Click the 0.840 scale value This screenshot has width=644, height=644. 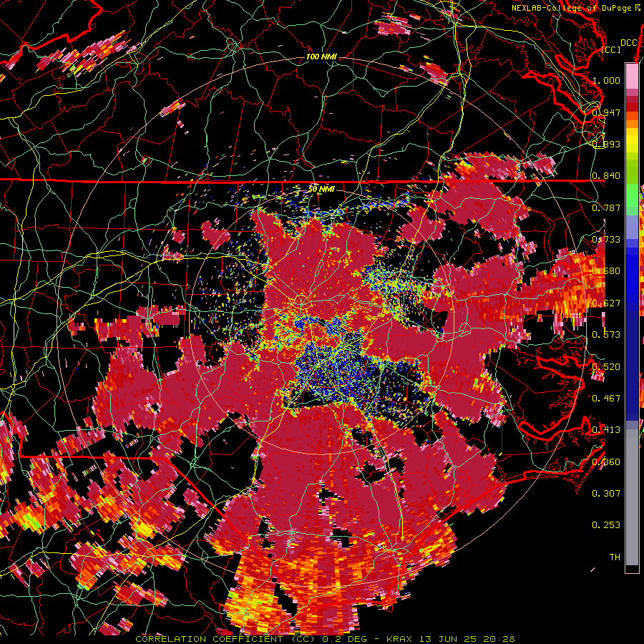[x=606, y=176]
